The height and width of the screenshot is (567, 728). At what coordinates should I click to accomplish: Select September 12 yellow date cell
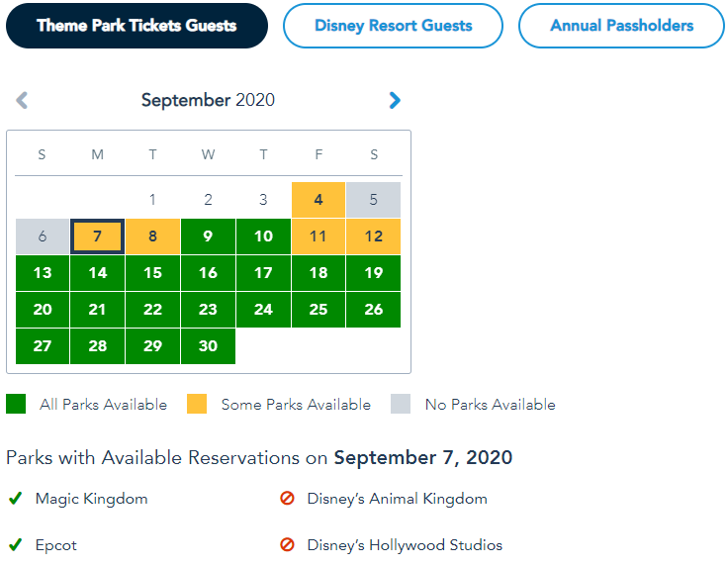coord(374,236)
